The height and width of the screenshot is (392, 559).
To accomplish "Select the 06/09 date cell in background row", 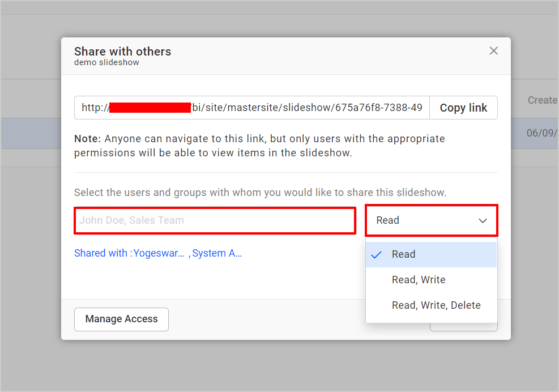I will [542, 133].
